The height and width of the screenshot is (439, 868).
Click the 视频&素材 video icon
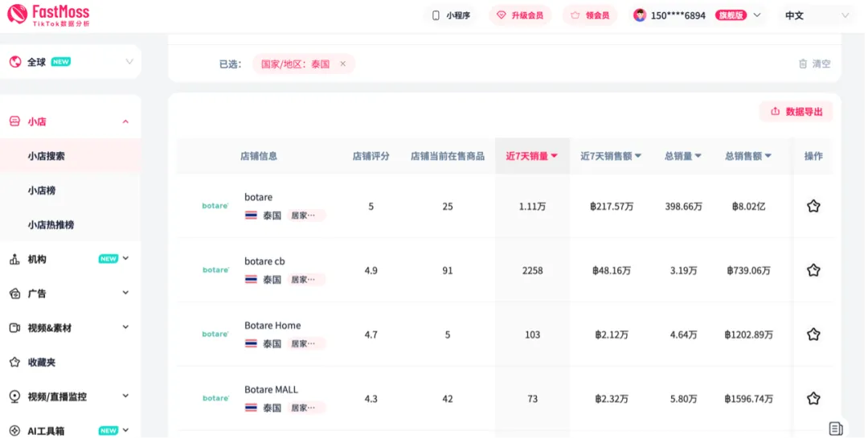15,328
